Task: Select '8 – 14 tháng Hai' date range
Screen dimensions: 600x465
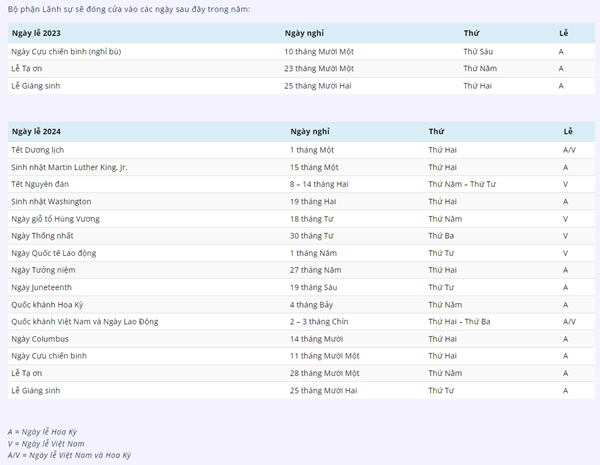Action: (x=319, y=184)
